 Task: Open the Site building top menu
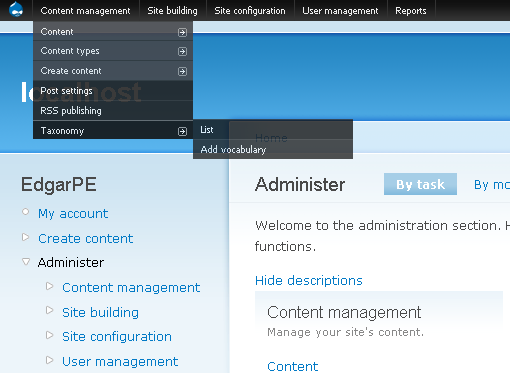172,11
